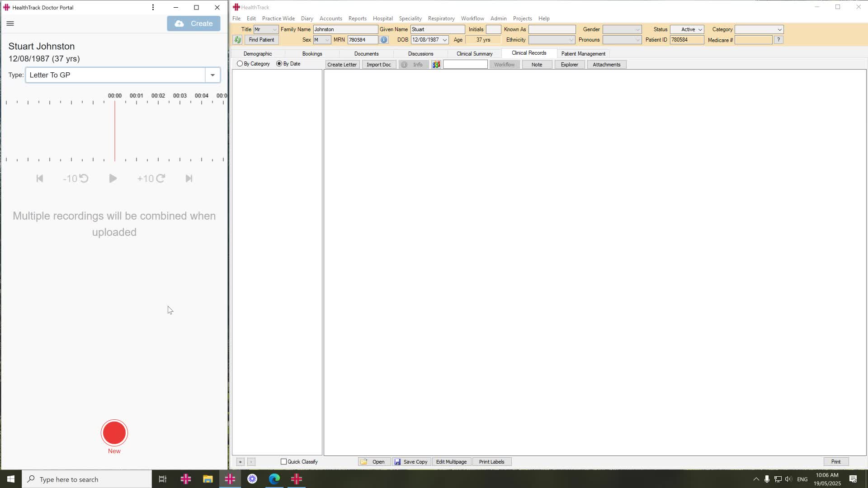
Task: Switch to the Clinical Summary tab
Action: pyautogui.click(x=475, y=54)
